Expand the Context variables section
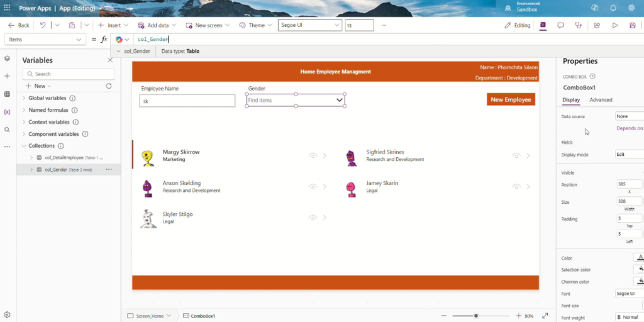The height and width of the screenshot is (322, 644). 23,122
